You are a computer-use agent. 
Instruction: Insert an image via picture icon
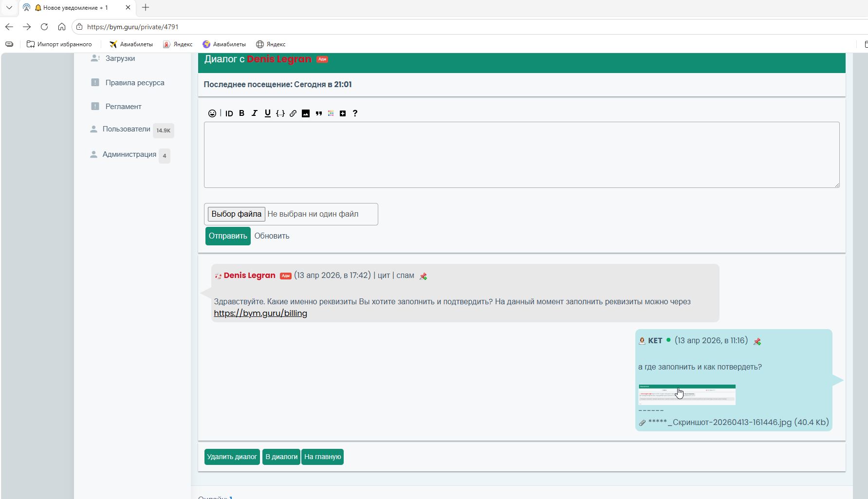pos(306,113)
